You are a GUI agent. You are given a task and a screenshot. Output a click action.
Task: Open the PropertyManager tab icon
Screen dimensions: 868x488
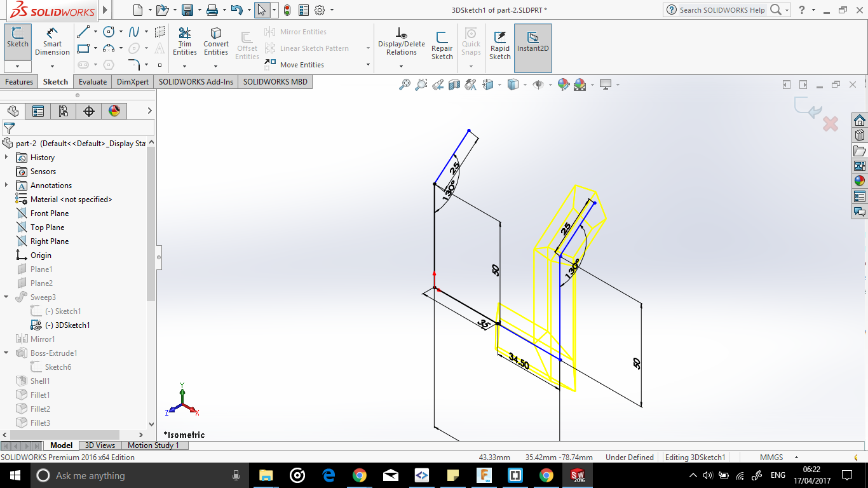[38, 111]
